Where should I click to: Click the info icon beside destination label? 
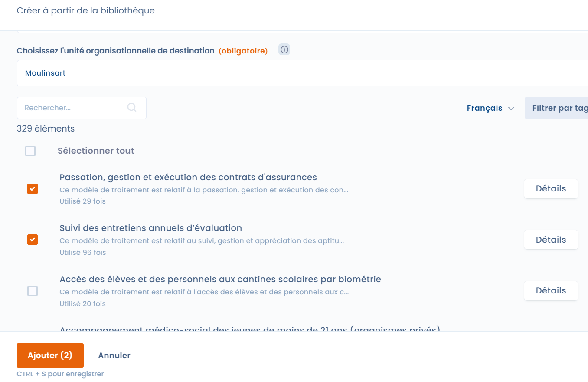coord(284,49)
